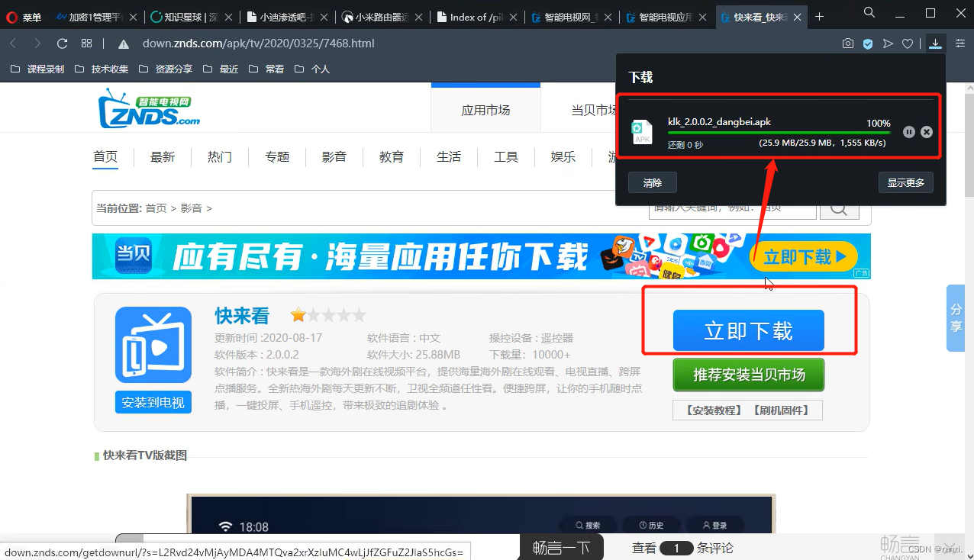Click the ZNDS site logo

[x=149, y=108]
